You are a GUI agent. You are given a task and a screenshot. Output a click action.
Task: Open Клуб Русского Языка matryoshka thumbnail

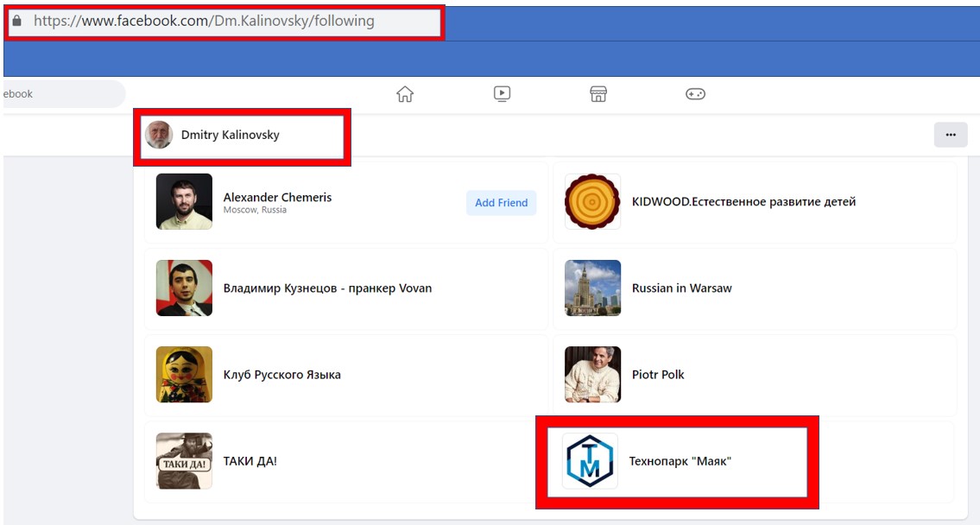click(x=184, y=375)
